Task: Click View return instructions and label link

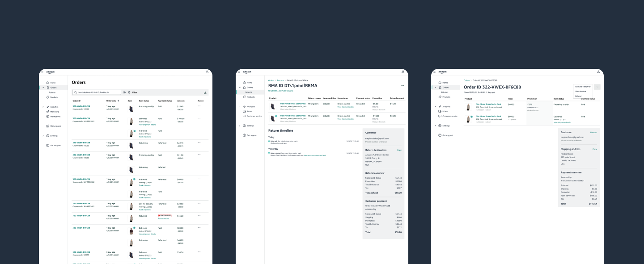Action: 315,155
